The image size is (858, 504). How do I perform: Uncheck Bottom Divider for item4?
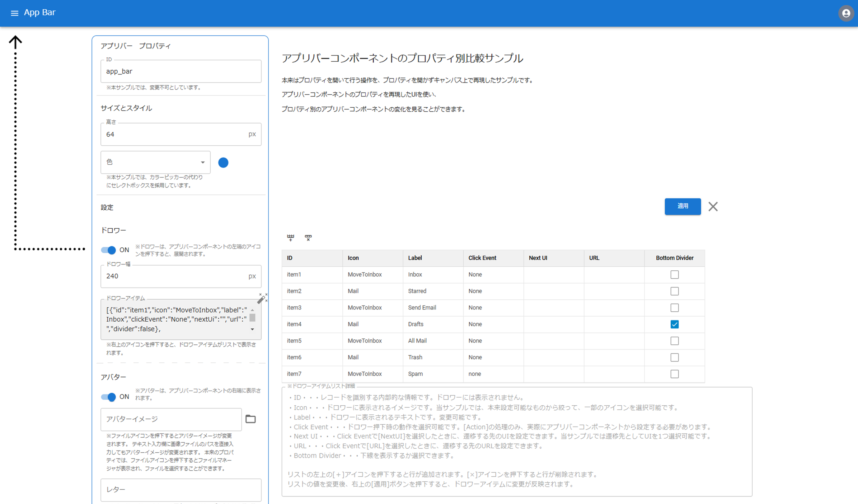coord(674,324)
